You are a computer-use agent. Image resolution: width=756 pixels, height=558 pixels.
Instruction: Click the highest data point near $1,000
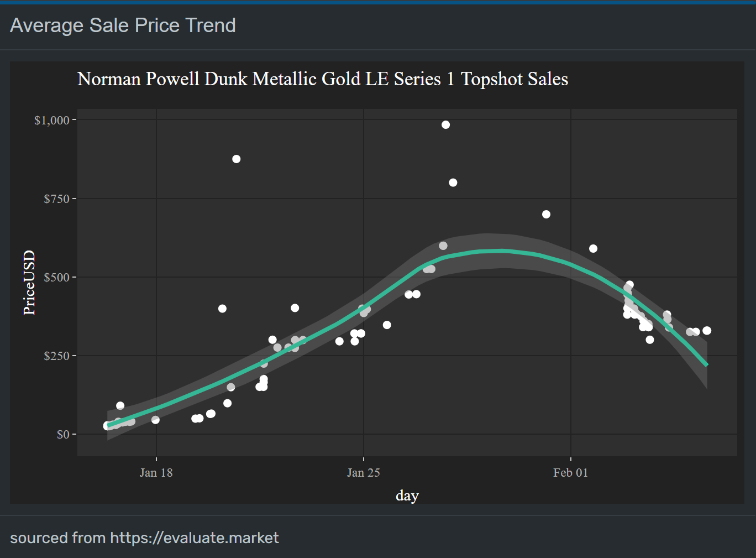(x=445, y=125)
